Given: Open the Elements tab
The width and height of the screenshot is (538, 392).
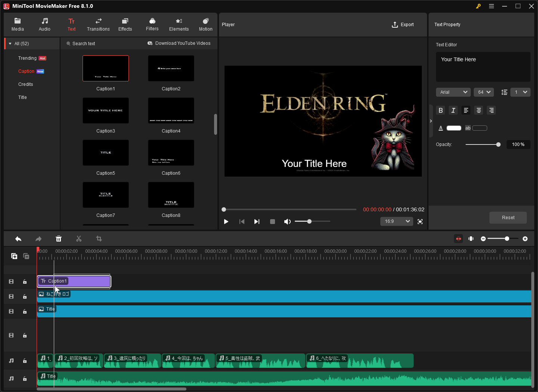Looking at the screenshot, I should pyautogui.click(x=179, y=25).
